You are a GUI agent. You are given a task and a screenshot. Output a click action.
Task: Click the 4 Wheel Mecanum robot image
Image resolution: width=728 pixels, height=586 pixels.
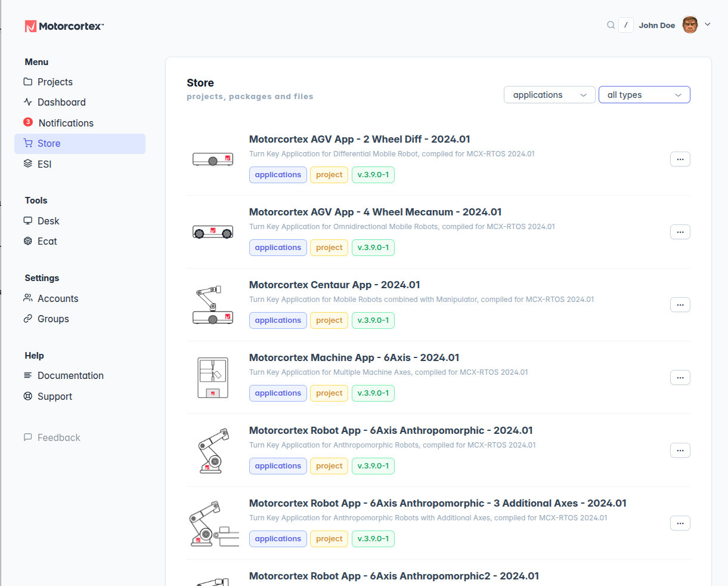point(213,232)
